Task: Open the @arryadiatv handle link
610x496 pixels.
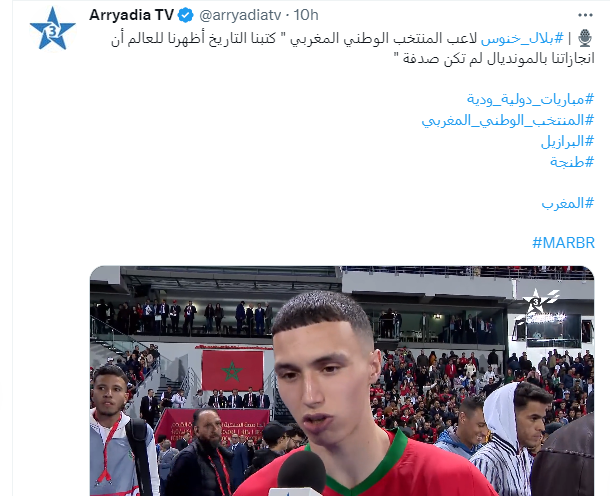Action: click(240, 15)
